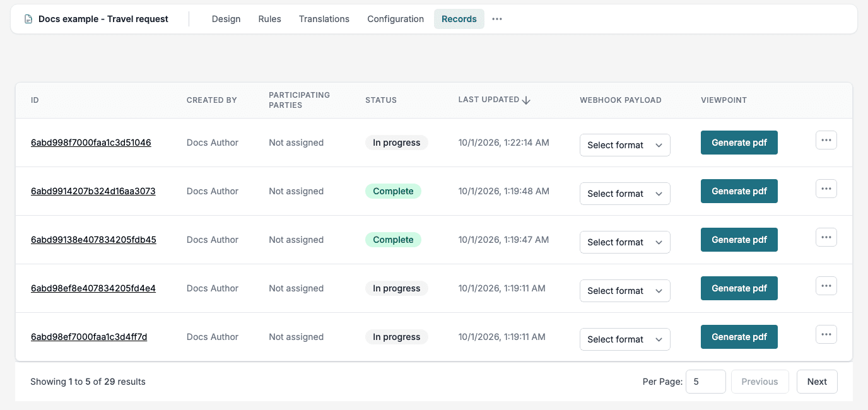Screen dimensions: 868x410
Task: Click the Webhook Payload column header
Action: pyautogui.click(x=621, y=100)
